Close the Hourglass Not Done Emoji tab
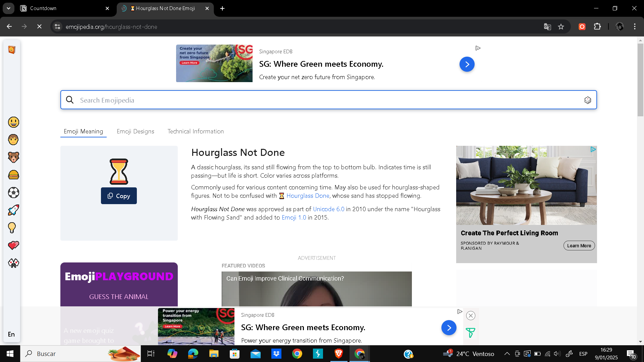Viewport: 644px width, 362px height. point(207,8)
